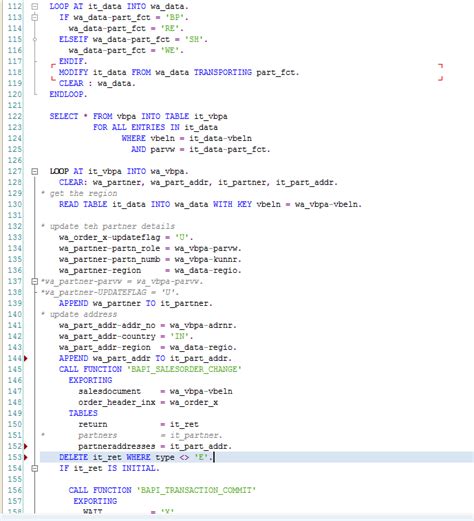Toggle the breakpoint marker on line 153
This screenshot has width=474, height=521.
(26, 457)
